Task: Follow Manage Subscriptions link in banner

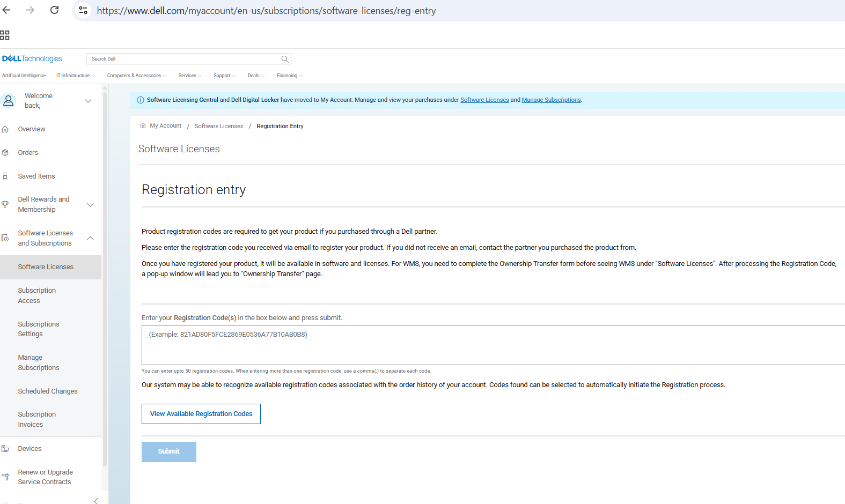Action: tap(551, 100)
